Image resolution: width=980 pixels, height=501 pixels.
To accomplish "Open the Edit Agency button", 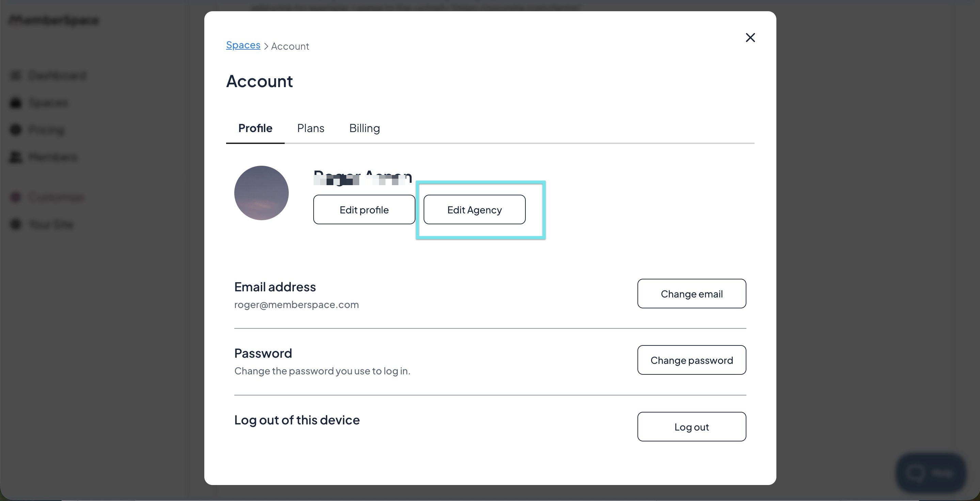I will [x=474, y=209].
